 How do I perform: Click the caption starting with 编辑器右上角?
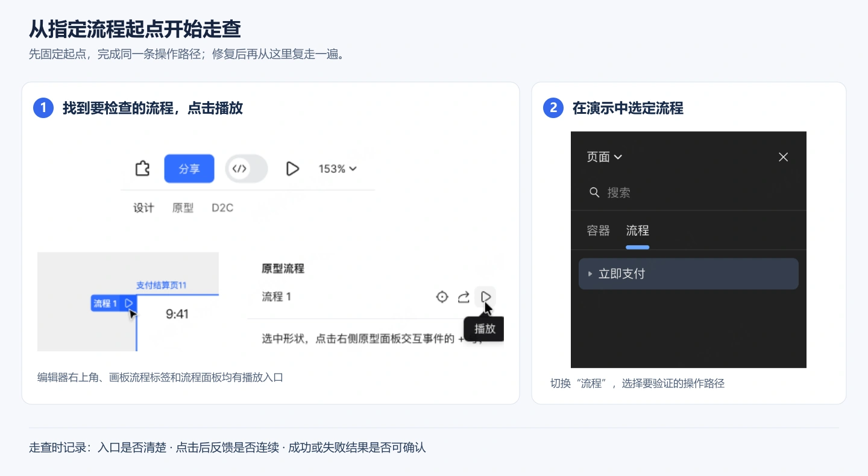160,378
